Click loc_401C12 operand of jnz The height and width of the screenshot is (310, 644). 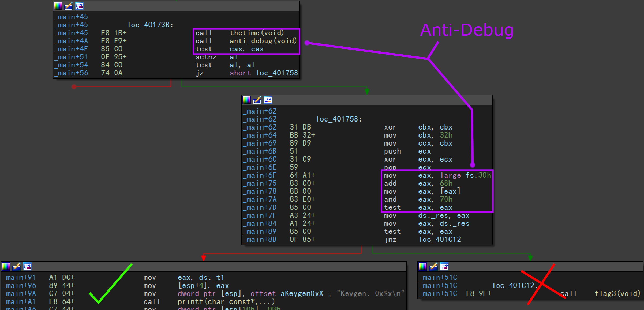tap(440, 240)
